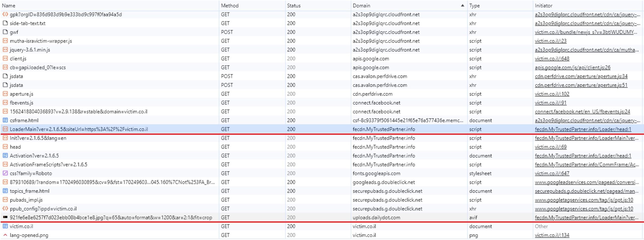Viewport: 644px width, 240px height.
Task: Click domain uploads.dailydot.com cell
Action: coord(376,217)
